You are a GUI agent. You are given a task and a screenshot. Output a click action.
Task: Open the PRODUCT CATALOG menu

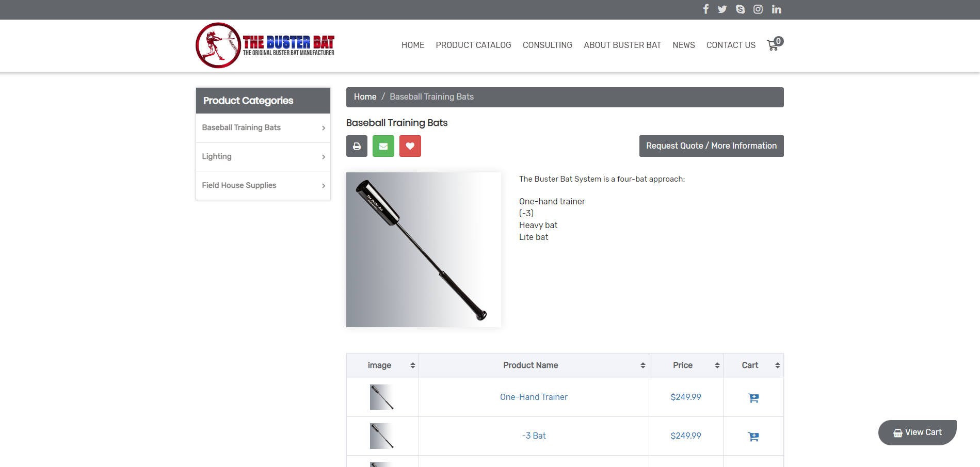[x=473, y=45]
